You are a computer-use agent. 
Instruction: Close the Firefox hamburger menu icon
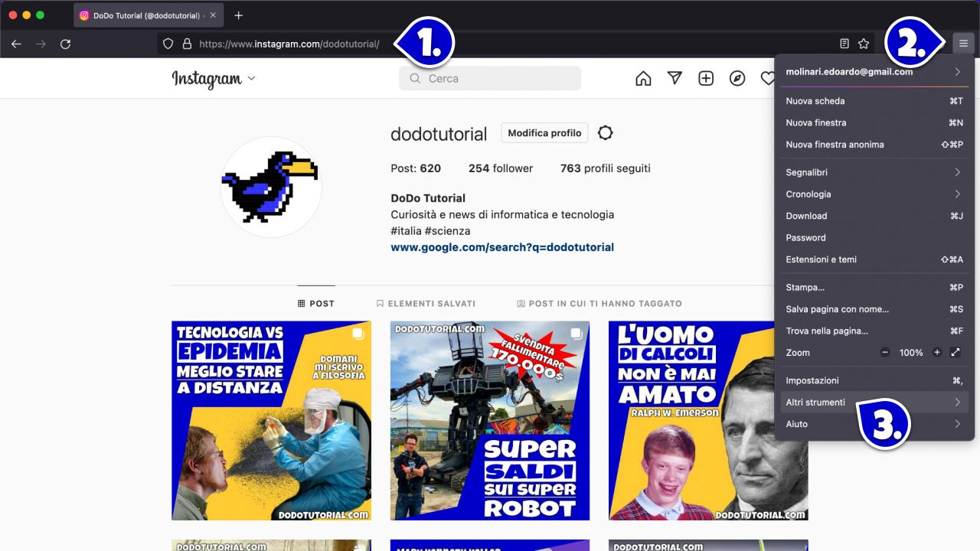(963, 44)
